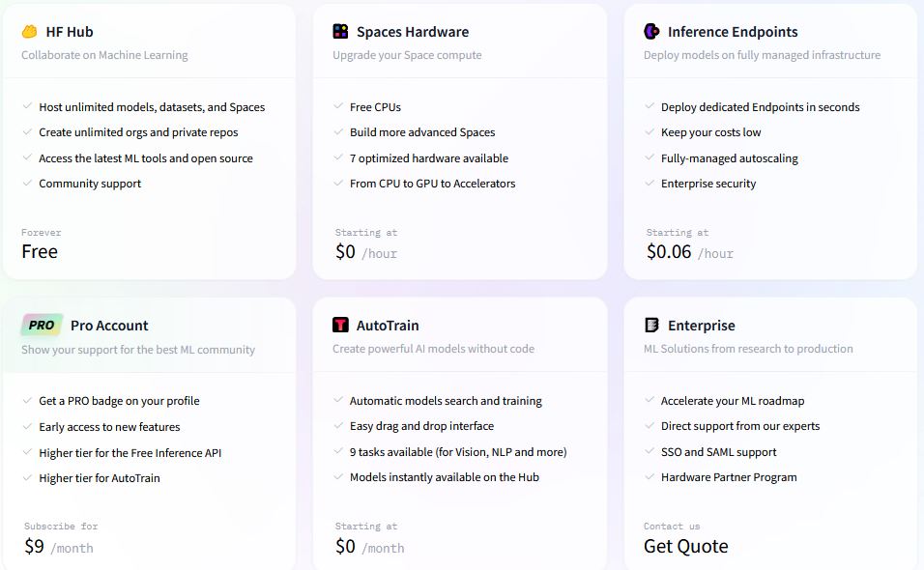Click 'Show your support for the best ML community'
This screenshot has height=570, width=924.
(x=138, y=350)
